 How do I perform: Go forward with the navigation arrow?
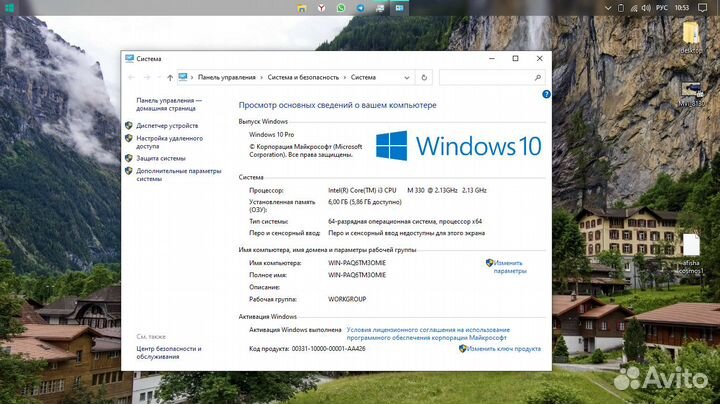point(147,78)
